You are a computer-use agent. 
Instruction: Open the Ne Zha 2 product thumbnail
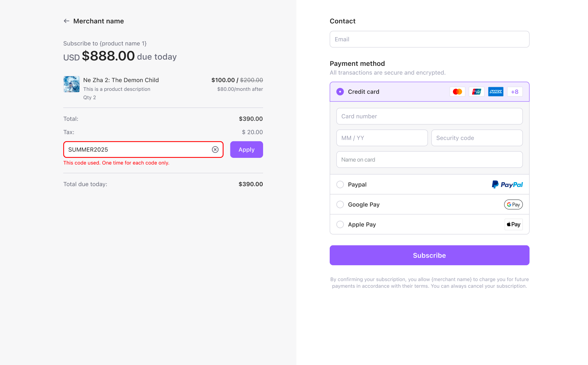[71, 84]
